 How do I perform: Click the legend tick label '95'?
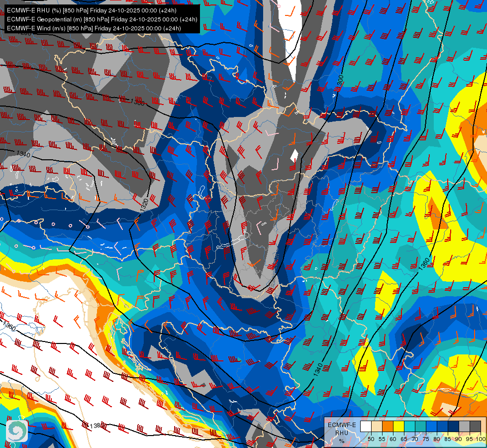[469, 439]
